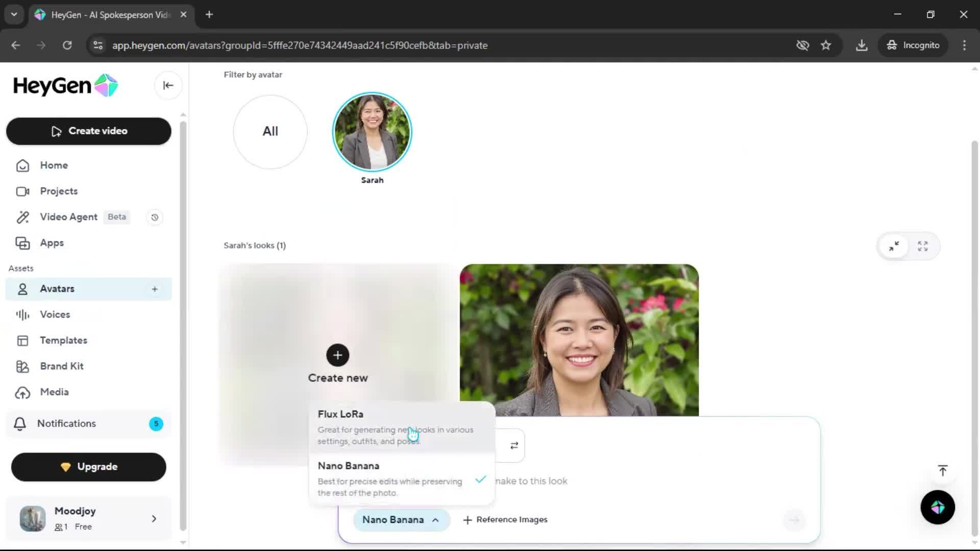Click the Upgrade button
Image resolution: width=980 pixels, height=551 pixels.
(89, 467)
